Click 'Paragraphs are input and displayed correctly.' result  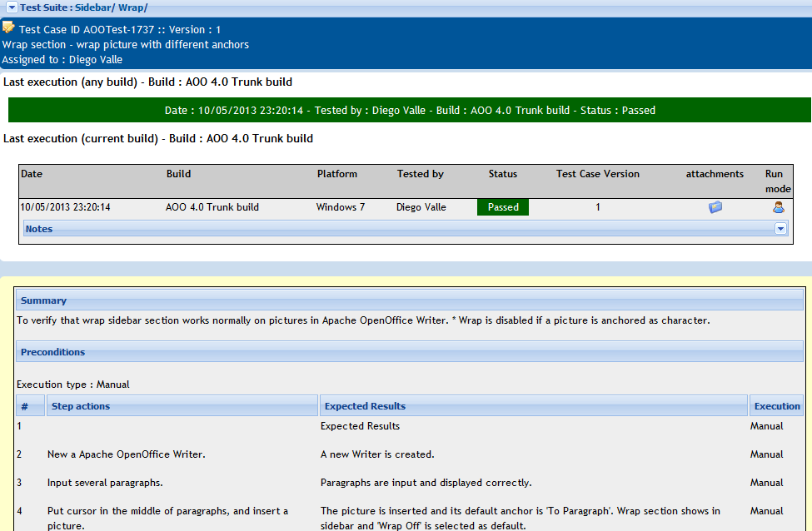(x=426, y=483)
